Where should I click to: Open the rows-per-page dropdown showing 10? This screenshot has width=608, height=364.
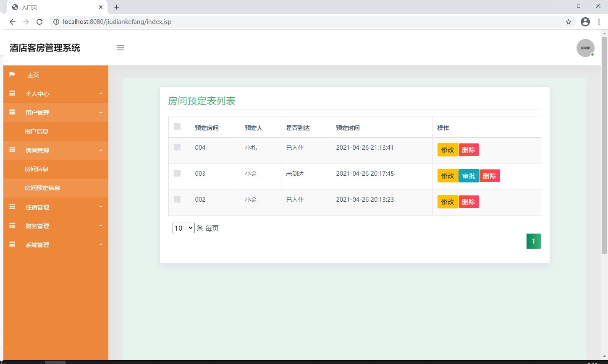[183, 228]
